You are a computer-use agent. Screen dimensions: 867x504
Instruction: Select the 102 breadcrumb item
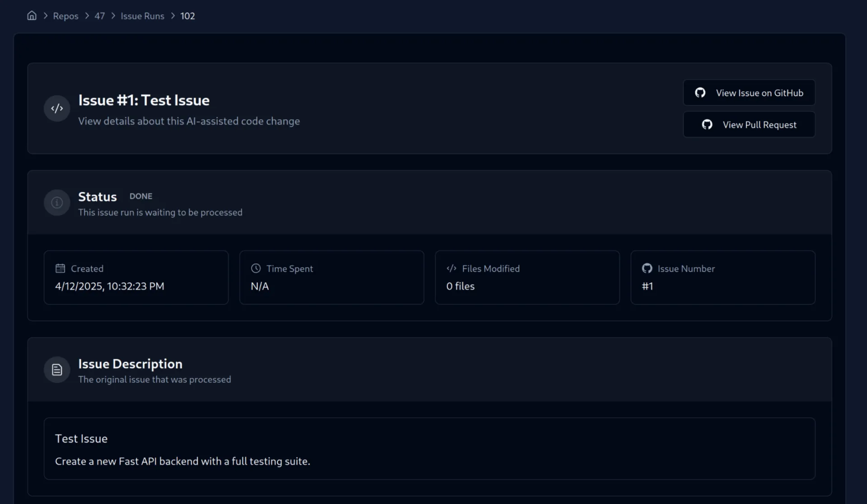(x=187, y=16)
